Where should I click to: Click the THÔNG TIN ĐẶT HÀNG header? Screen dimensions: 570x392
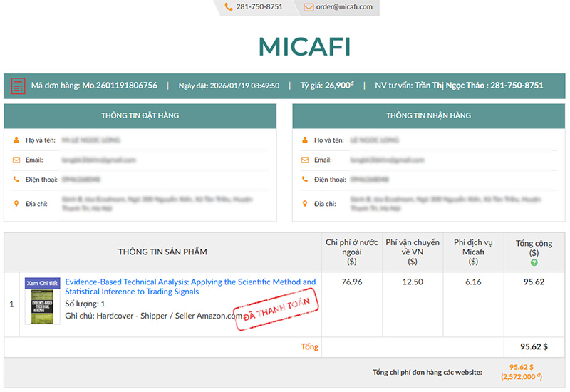(140, 115)
